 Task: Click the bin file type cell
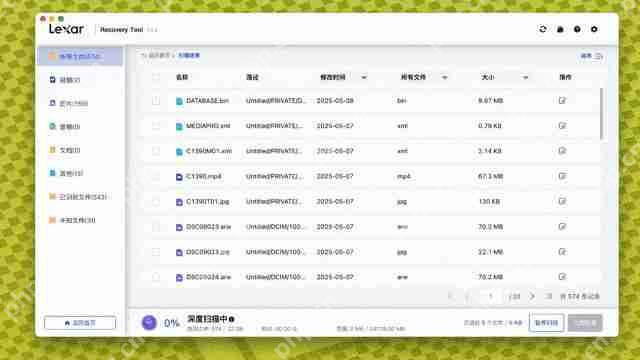pos(402,100)
